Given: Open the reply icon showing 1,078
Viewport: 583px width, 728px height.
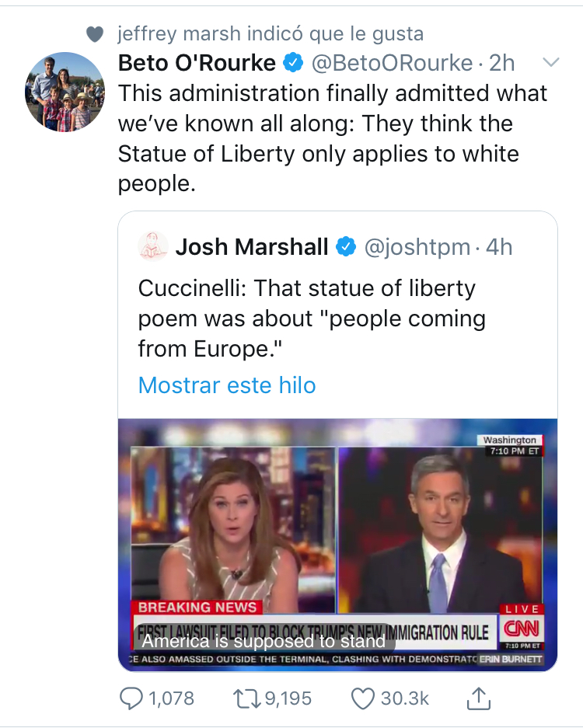Looking at the screenshot, I should click(x=131, y=698).
